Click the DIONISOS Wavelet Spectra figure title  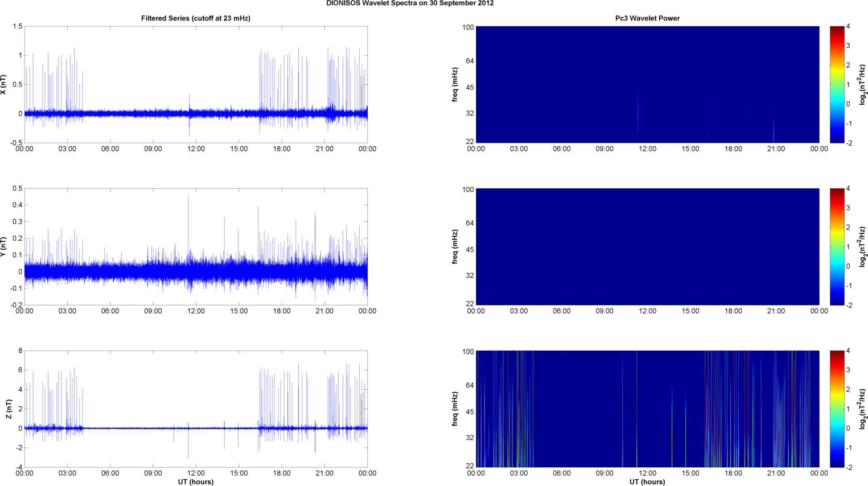[410, 3]
